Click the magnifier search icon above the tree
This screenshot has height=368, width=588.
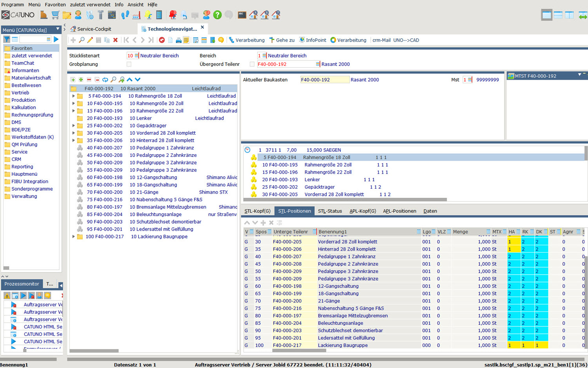coord(113,80)
